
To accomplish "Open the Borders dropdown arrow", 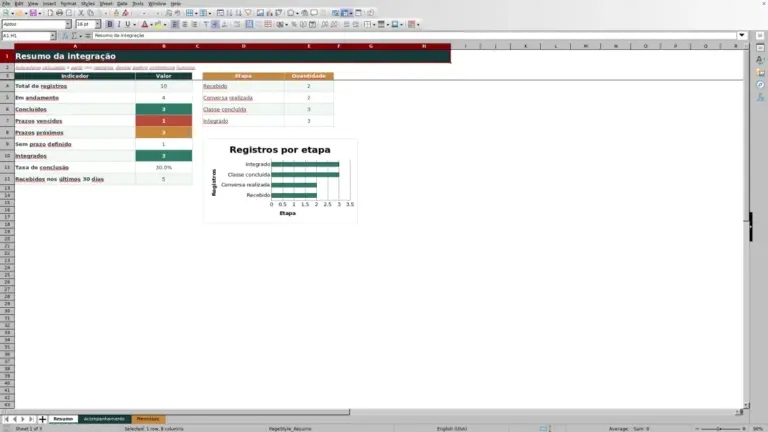I will pos(374,24).
